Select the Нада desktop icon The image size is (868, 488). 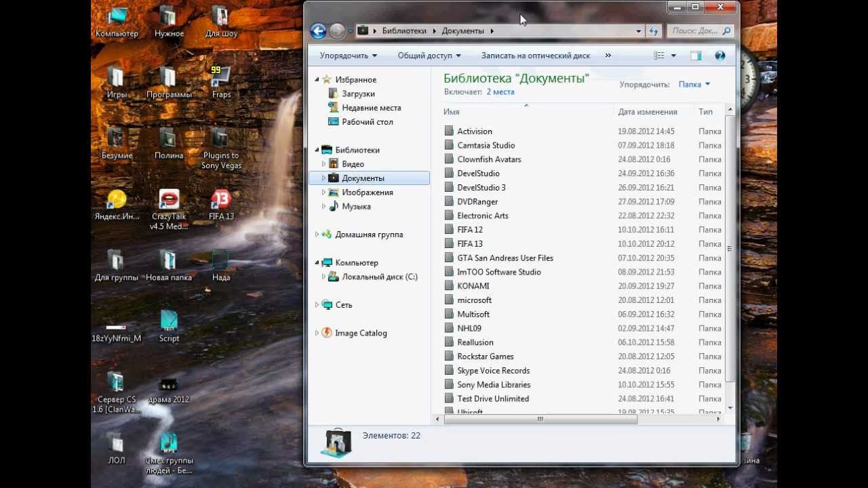(221, 266)
